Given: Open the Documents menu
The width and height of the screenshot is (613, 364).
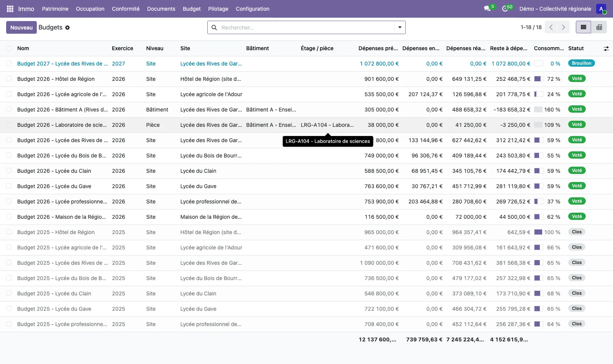Looking at the screenshot, I should tap(161, 9).
